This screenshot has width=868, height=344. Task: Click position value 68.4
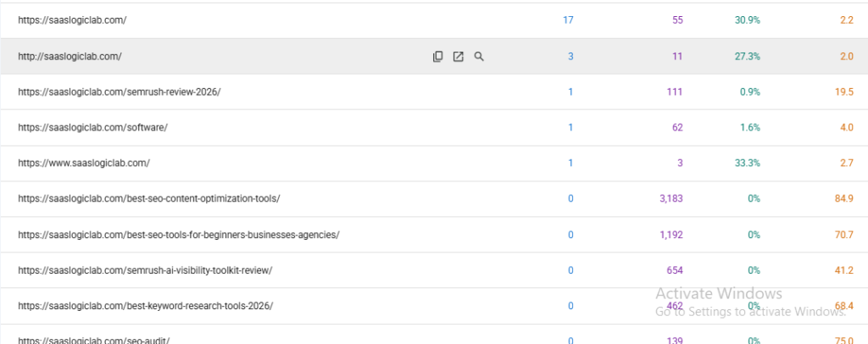click(844, 306)
